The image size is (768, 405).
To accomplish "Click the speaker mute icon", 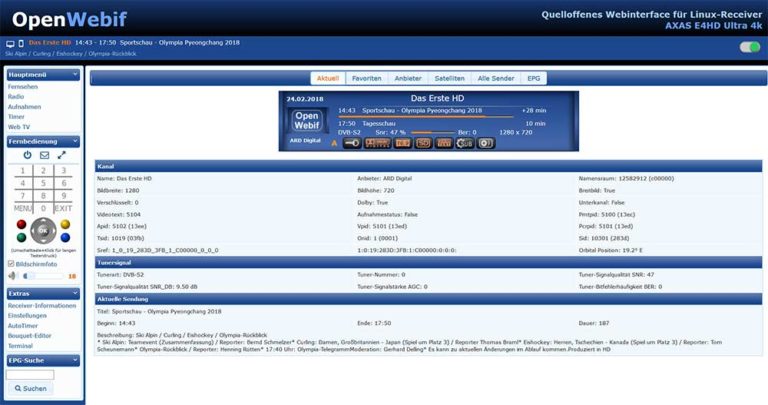I will point(12,276).
